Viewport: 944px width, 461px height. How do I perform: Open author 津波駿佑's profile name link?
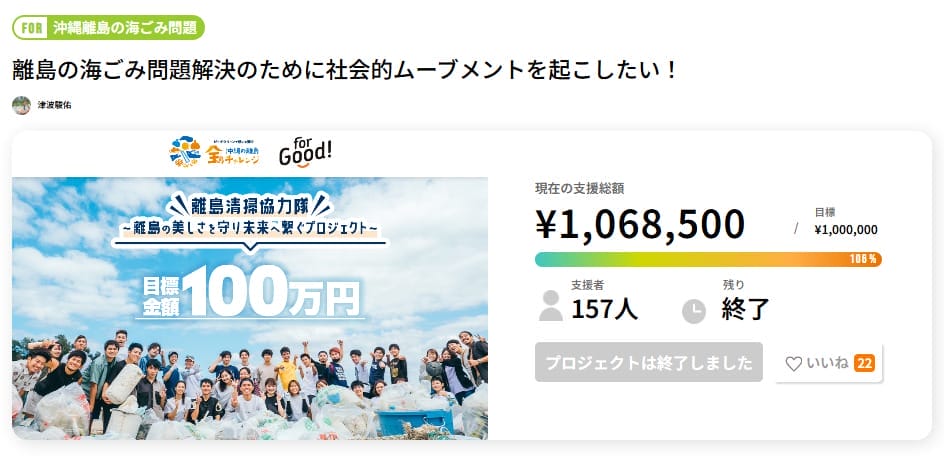tap(54, 105)
